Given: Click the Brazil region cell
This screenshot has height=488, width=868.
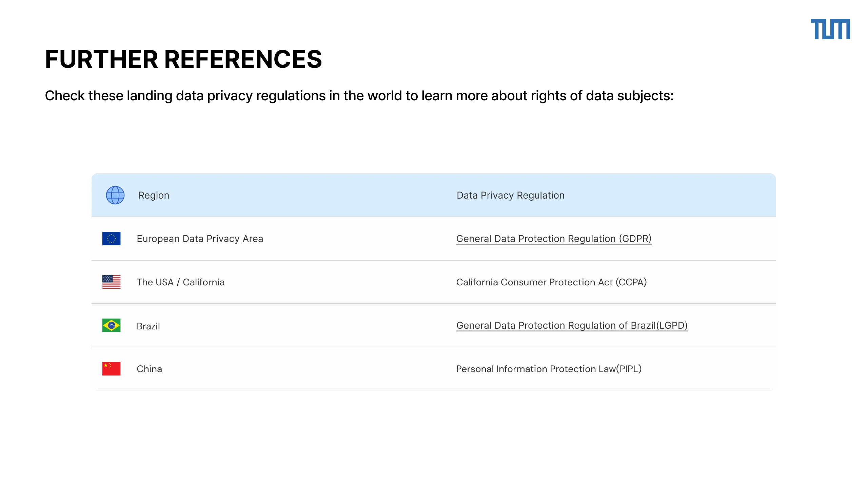Looking at the screenshot, I should 148,326.
